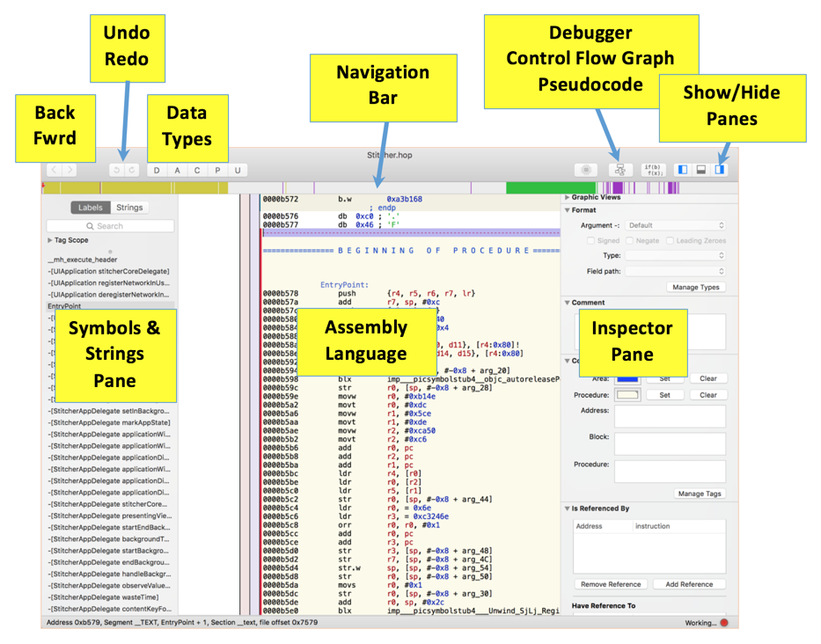Enable the Leading Zeroes checkbox

point(671,241)
